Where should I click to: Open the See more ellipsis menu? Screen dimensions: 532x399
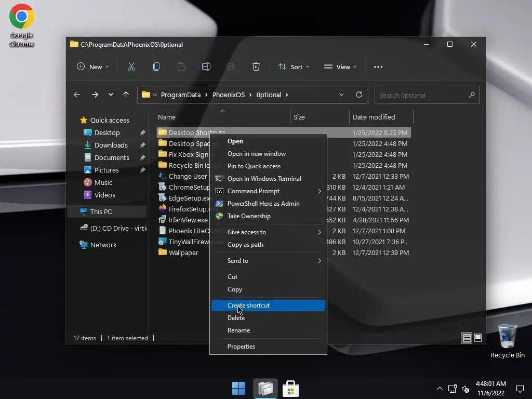(x=378, y=67)
